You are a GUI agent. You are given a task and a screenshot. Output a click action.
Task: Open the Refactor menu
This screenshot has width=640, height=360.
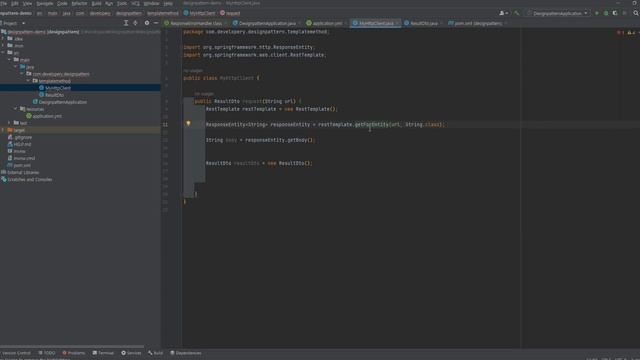click(79, 3)
